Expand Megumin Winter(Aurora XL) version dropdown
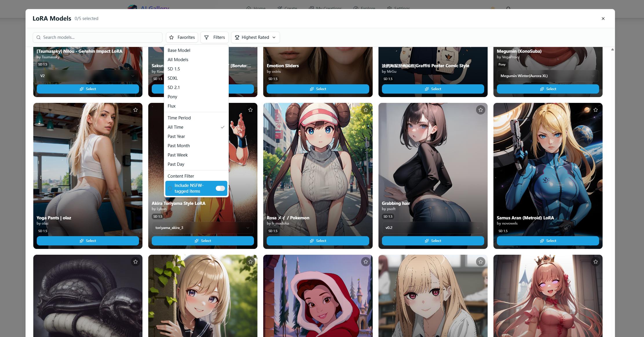This screenshot has width=644, height=337. pyautogui.click(x=548, y=76)
